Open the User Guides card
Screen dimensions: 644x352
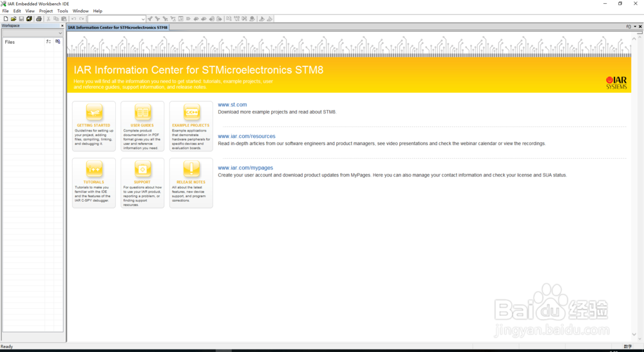tap(142, 126)
